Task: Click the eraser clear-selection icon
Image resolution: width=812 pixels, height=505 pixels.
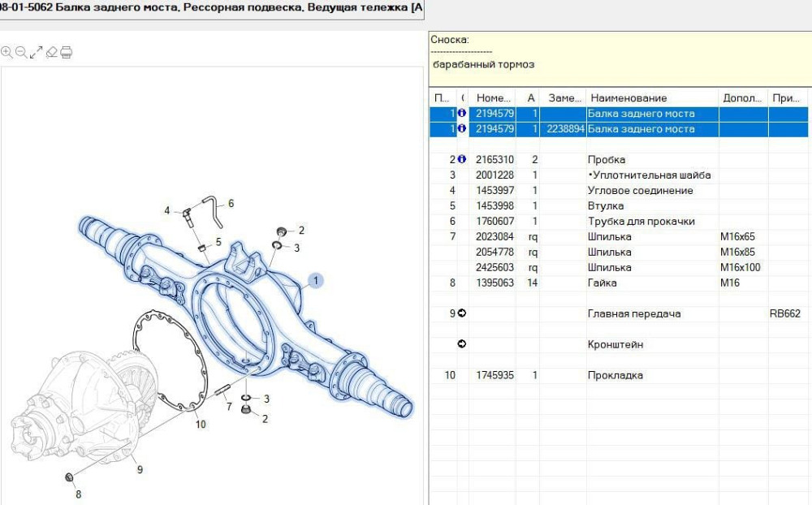Action: 51,52
